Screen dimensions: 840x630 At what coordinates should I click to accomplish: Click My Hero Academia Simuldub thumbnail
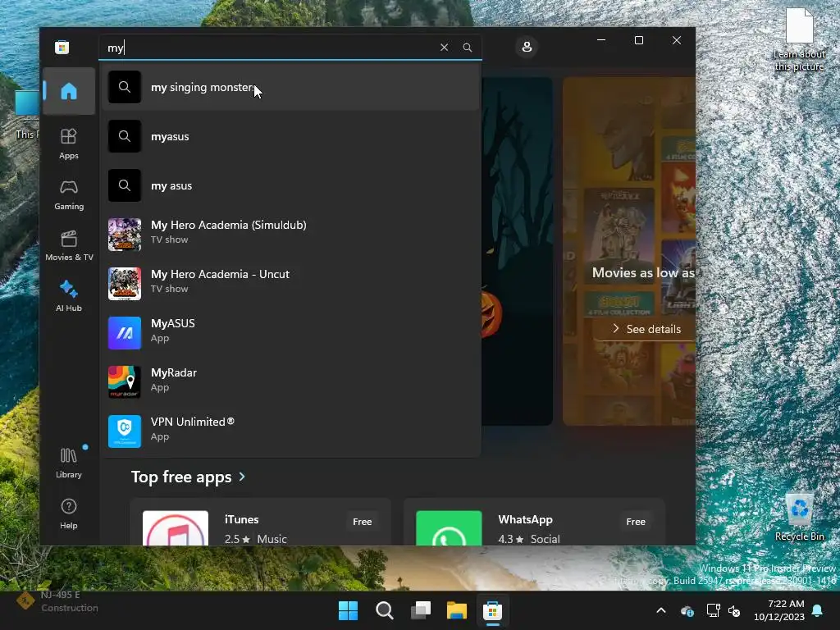(x=125, y=234)
